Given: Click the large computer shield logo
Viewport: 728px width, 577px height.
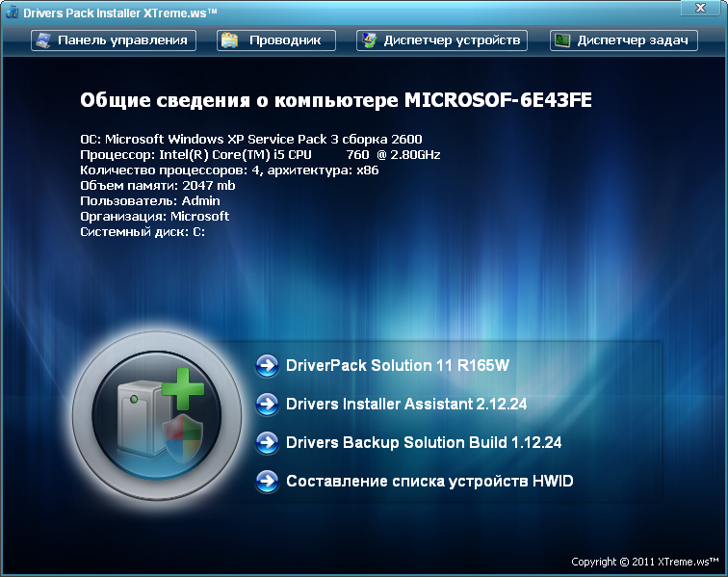Looking at the screenshot, I should pyautogui.click(x=157, y=416).
